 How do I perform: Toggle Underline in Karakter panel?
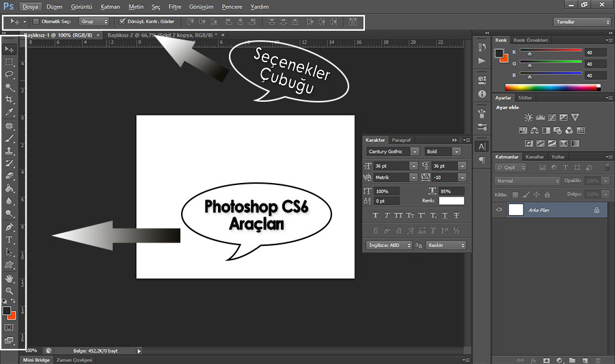pos(445,216)
